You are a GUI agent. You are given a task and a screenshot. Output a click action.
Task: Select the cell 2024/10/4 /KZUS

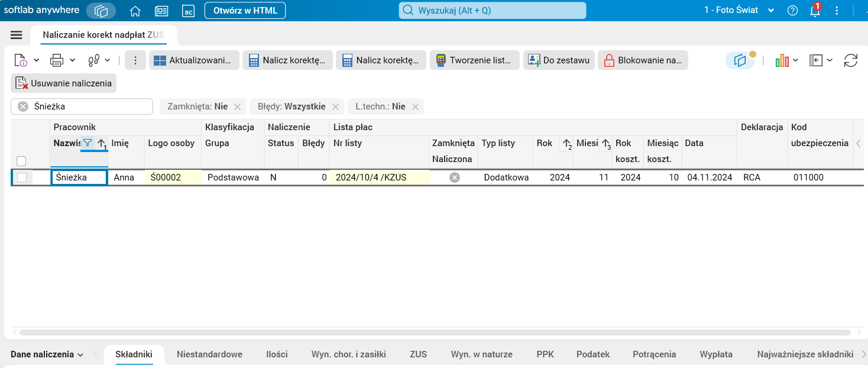379,177
